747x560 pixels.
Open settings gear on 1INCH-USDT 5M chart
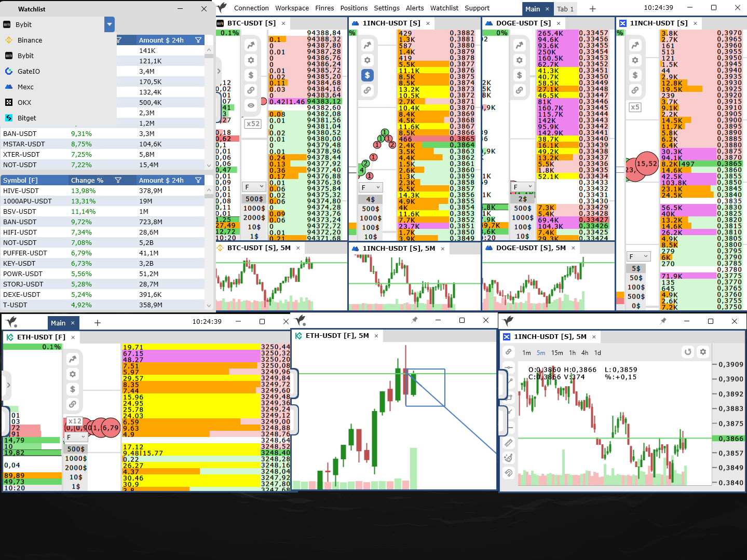point(703,352)
